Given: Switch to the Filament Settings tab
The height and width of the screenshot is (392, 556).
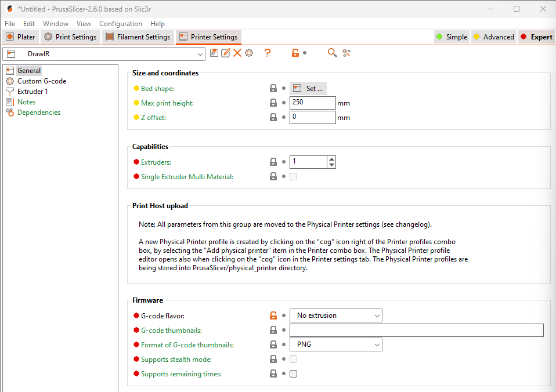Looking at the screenshot, I should coord(138,37).
